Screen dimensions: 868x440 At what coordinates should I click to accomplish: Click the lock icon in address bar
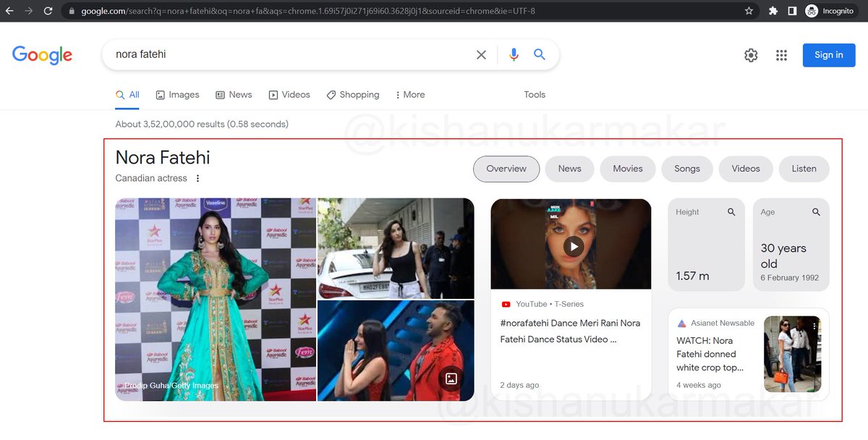click(x=71, y=12)
